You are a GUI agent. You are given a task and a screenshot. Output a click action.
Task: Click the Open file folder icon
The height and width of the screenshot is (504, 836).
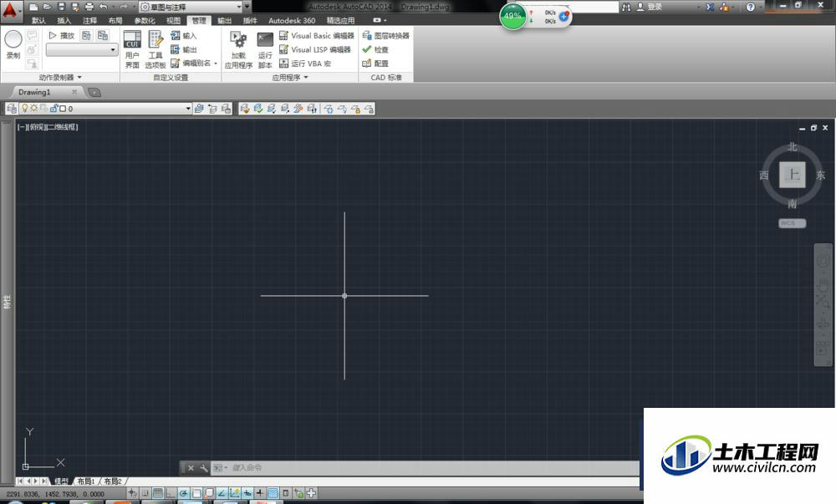(48, 7)
